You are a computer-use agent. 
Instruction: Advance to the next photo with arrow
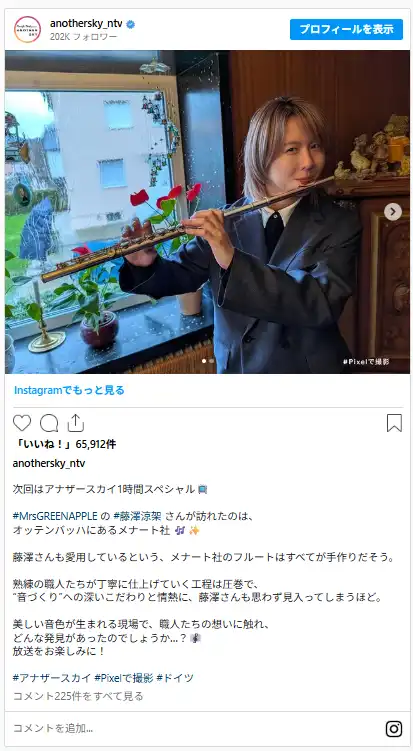tap(393, 212)
